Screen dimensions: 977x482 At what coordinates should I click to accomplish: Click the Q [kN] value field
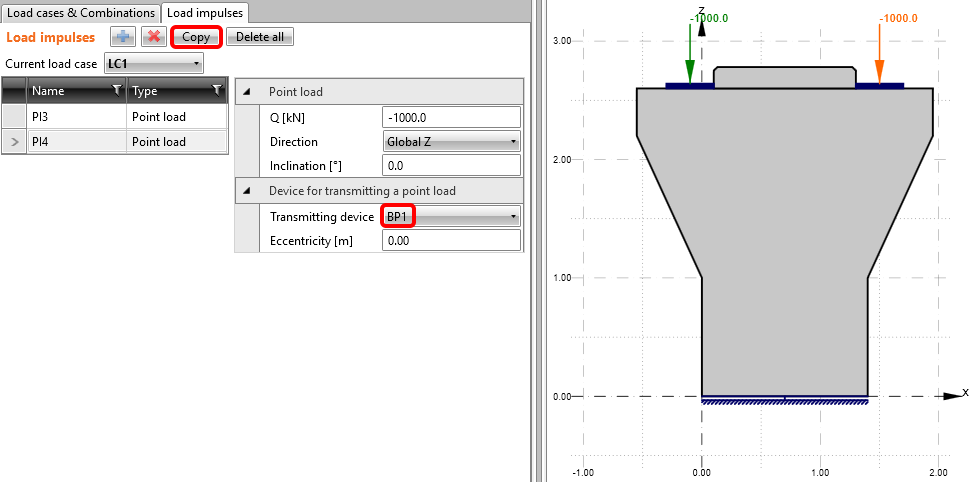point(451,117)
